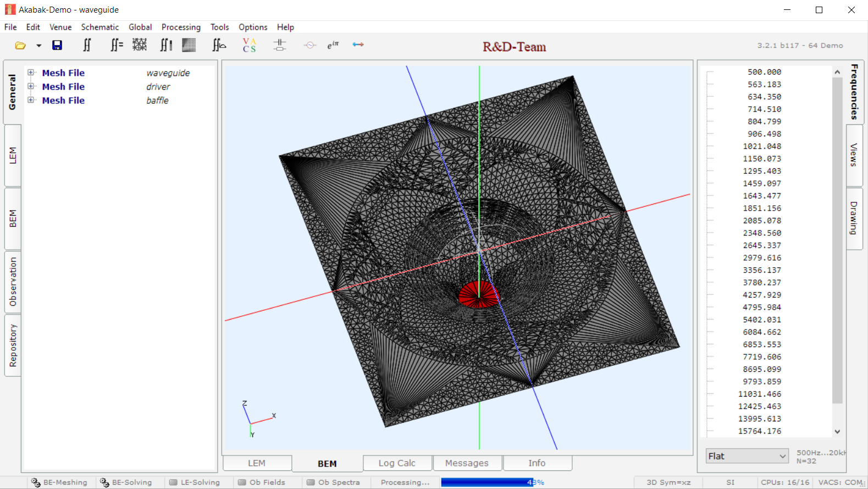
Task: Switch to the Repository side tab
Action: click(x=13, y=345)
